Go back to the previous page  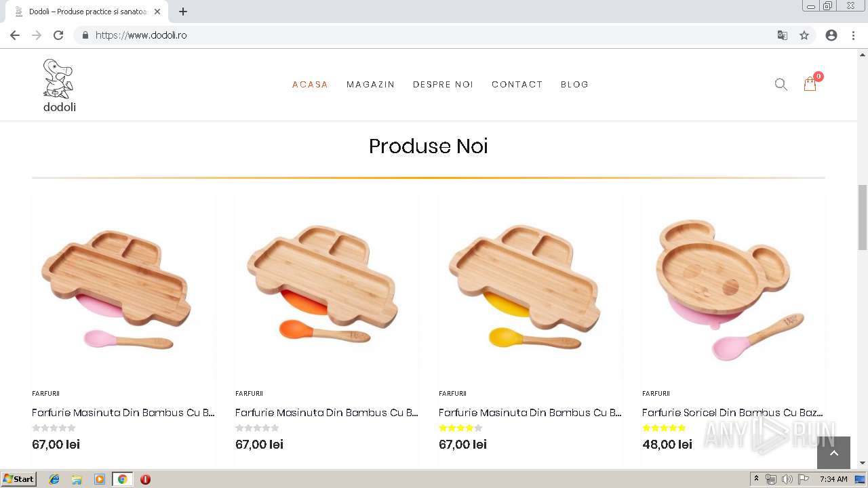(x=15, y=35)
